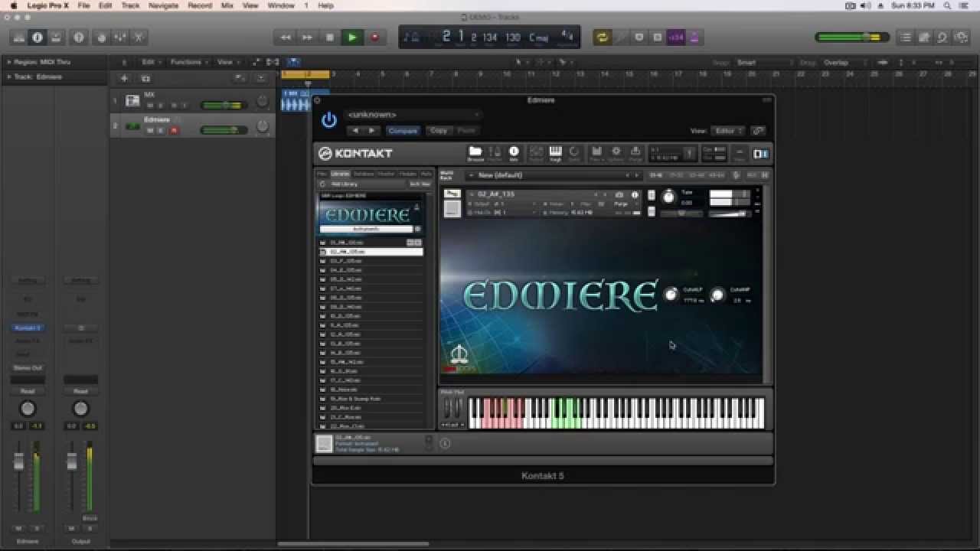The width and height of the screenshot is (980, 551).
Task: Open the Media Browser button
Action: 961,37
